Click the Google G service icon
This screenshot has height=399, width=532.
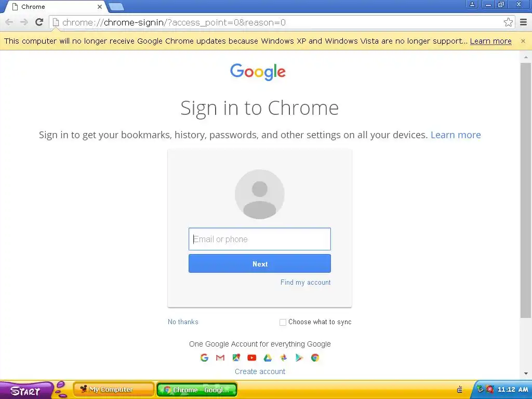pyautogui.click(x=204, y=357)
